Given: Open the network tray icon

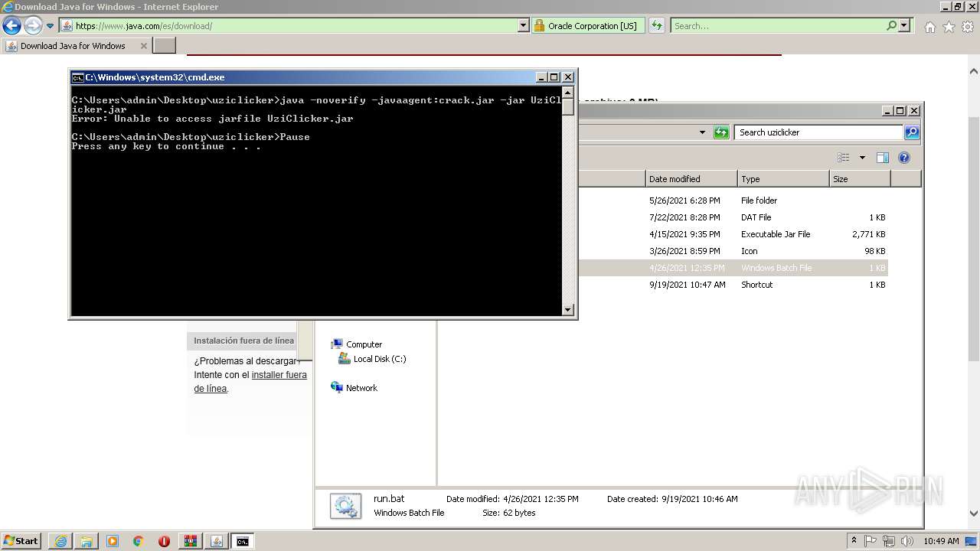Looking at the screenshot, I should (889, 541).
